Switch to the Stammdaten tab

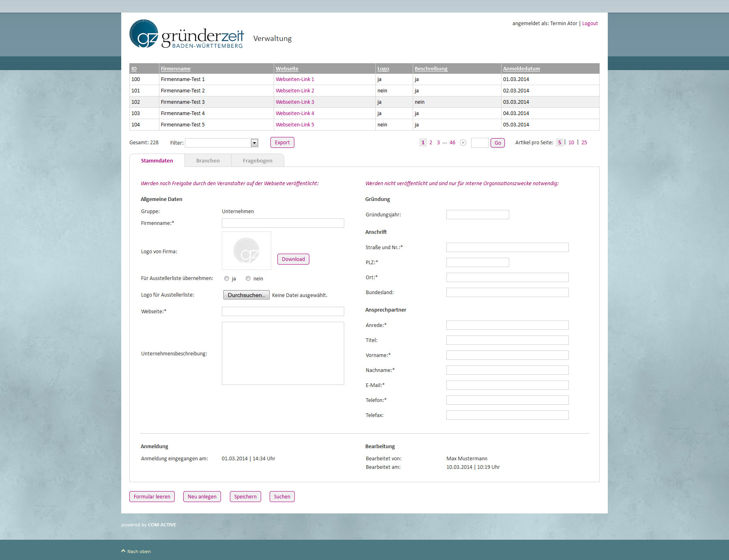click(x=157, y=160)
